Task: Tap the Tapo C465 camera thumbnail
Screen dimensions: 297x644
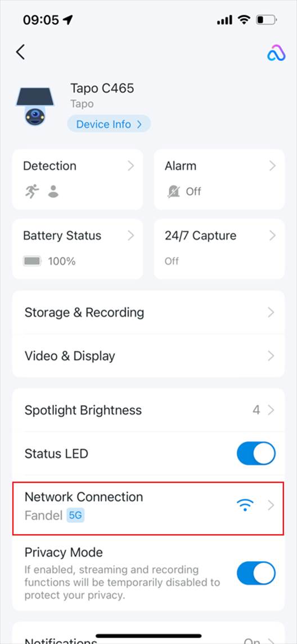Action: [x=35, y=106]
